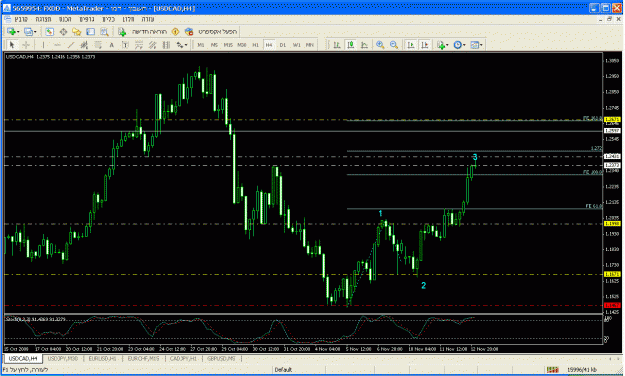625x376 pixels.
Task: Switch to H1 timeframe
Action: pyautogui.click(x=255, y=45)
